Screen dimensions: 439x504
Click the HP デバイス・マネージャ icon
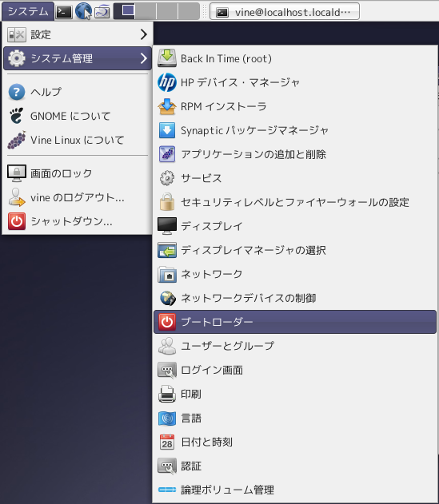166,82
